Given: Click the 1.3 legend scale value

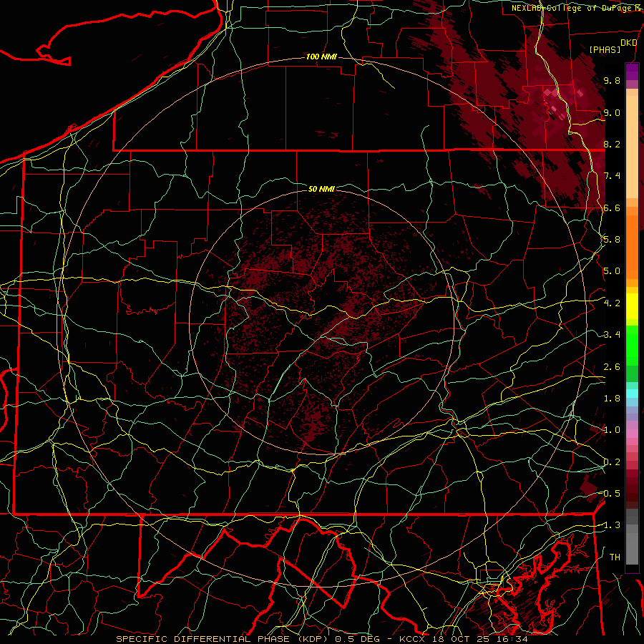Looking at the screenshot, I should pyautogui.click(x=612, y=525).
